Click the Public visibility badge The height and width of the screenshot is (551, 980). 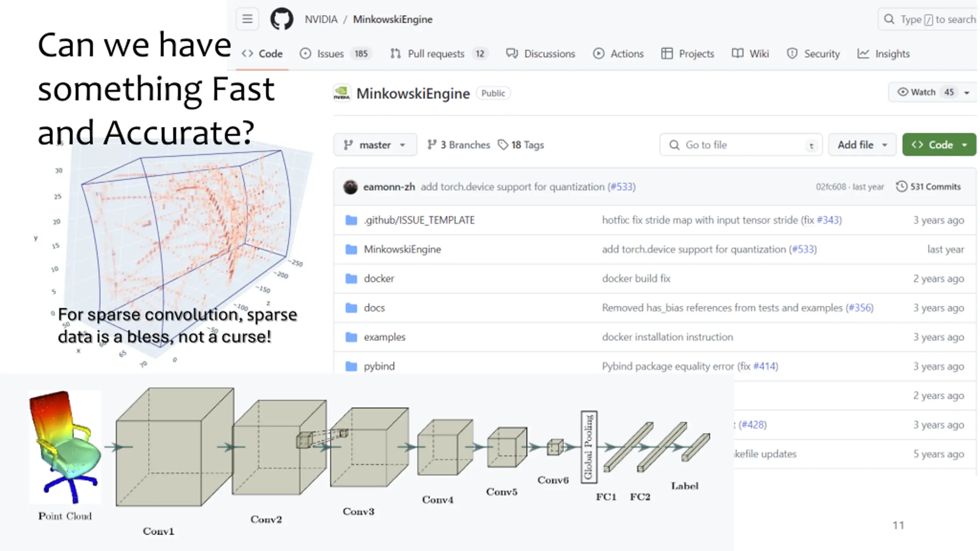click(x=493, y=93)
